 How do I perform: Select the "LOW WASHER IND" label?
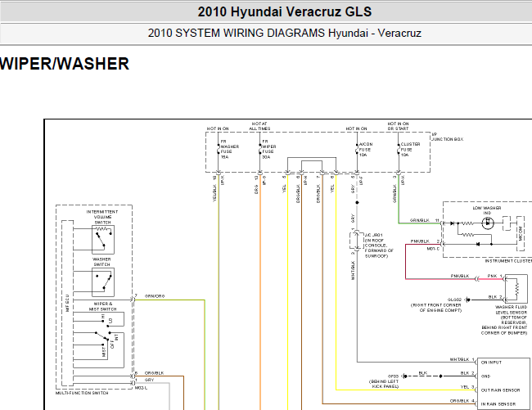pos(487,210)
